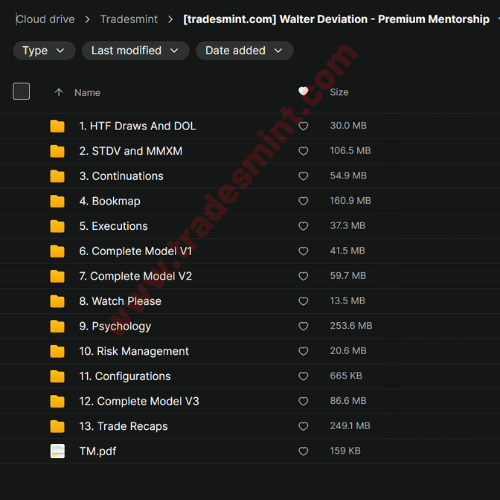The height and width of the screenshot is (500, 500).
Task: Toggle the heart for TM.pdf
Action: pyautogui.click(x=303, y=451)
